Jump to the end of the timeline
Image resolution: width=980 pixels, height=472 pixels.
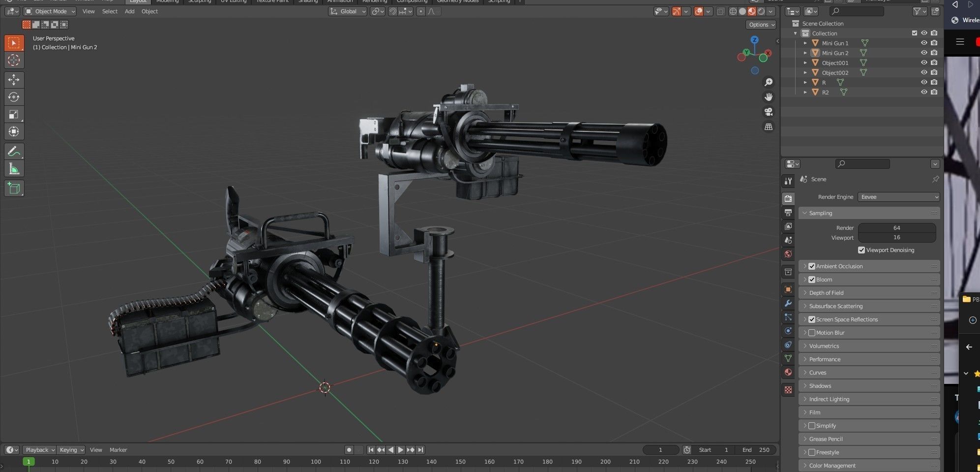click(x=421, y=449)
